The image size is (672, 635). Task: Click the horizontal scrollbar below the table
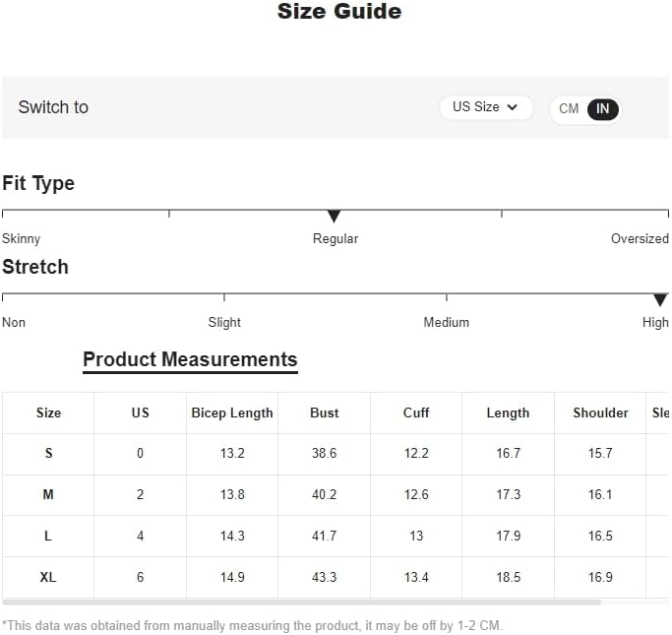(x=302, y=603)
